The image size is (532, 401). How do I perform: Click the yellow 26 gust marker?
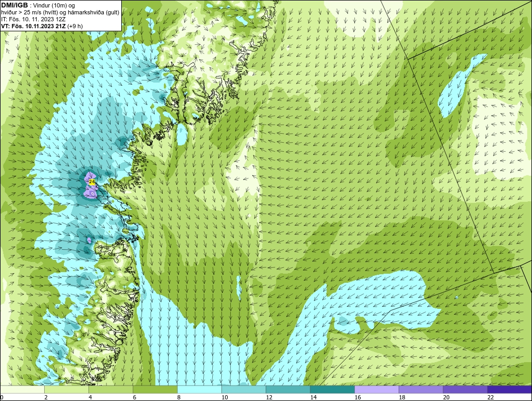[x=92, y=182]
